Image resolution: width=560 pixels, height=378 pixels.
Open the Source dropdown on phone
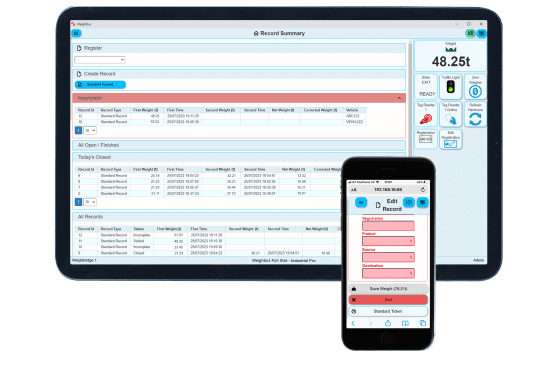pos(388,257)
